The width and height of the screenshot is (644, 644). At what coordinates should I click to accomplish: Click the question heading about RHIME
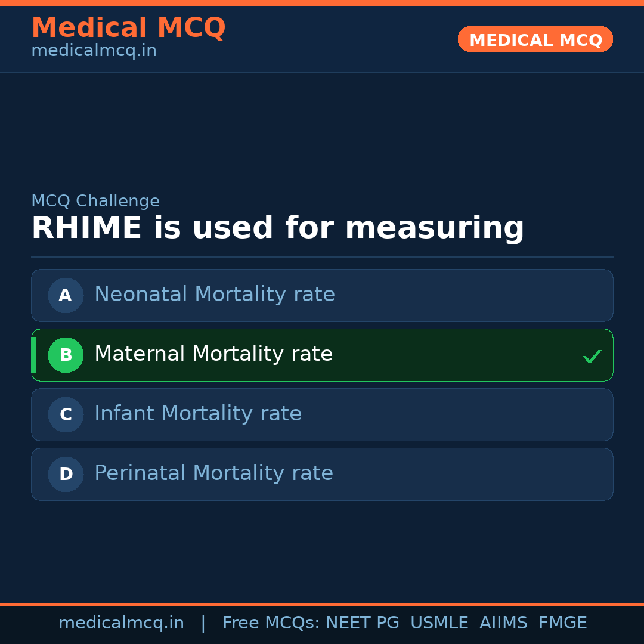pos(277,228)
